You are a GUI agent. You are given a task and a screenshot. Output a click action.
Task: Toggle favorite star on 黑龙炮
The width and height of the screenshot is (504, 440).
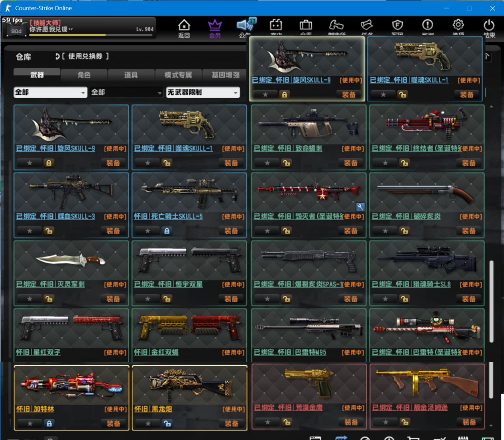point(148,424)
